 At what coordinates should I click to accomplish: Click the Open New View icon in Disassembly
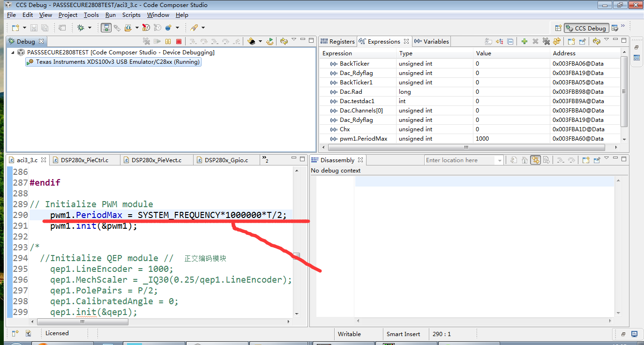(x=586, y=160)
